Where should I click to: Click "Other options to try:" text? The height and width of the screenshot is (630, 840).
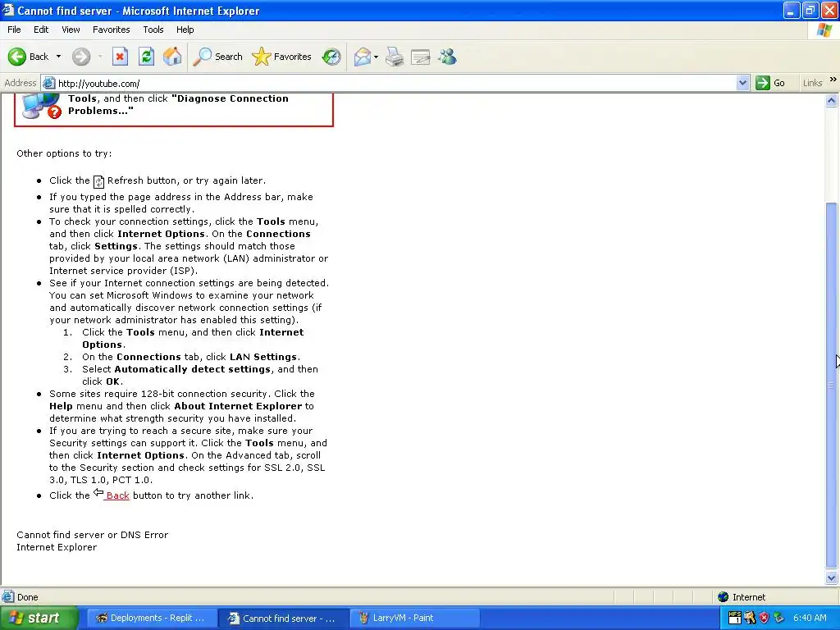[x=64, y=153]
